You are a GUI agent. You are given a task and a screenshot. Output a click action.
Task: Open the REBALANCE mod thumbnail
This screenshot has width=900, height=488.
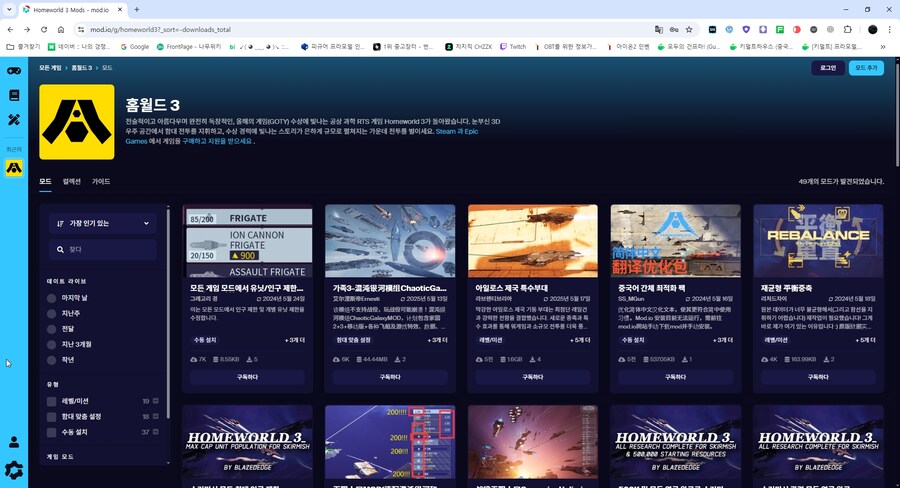(818, 241)
